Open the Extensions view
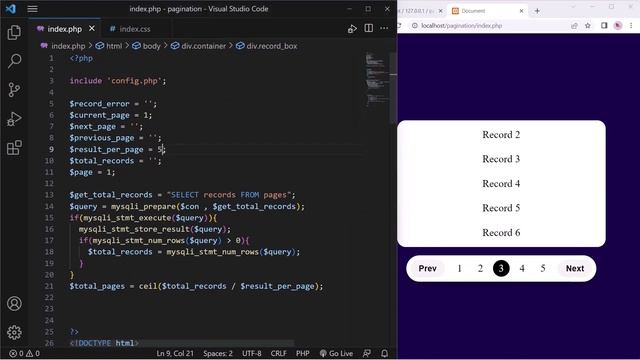Viewport: 640px width, 360px height. pos(14,147)
